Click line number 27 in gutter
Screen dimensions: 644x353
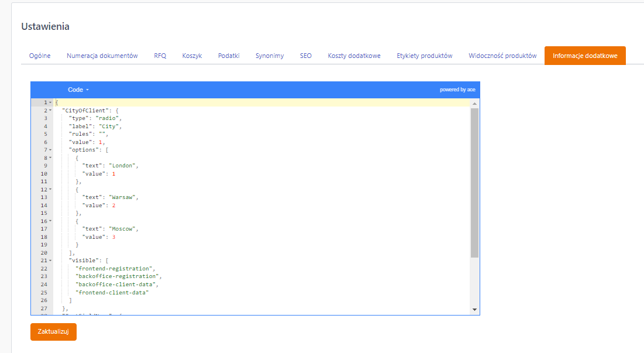point(44,308)
